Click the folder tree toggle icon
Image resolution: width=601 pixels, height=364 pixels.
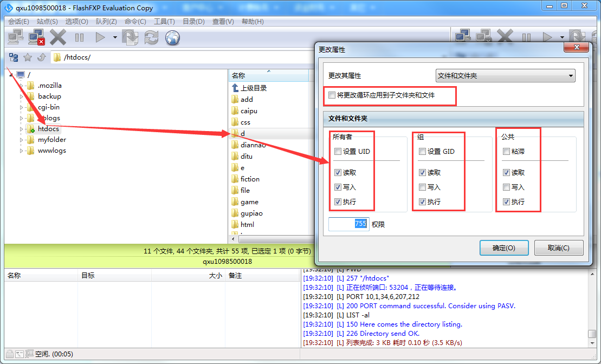[x=14, y=57]
